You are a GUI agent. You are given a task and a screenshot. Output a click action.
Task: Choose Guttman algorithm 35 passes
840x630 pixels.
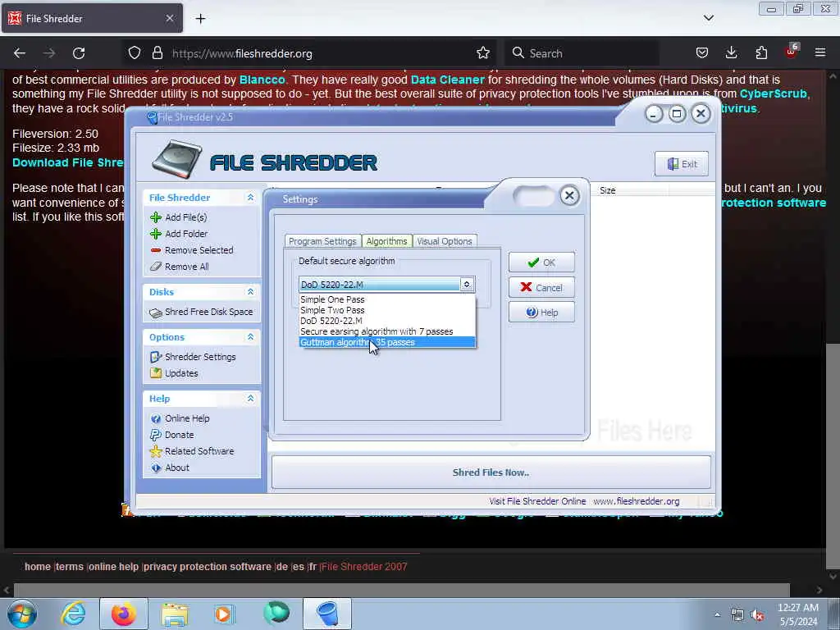387,342
